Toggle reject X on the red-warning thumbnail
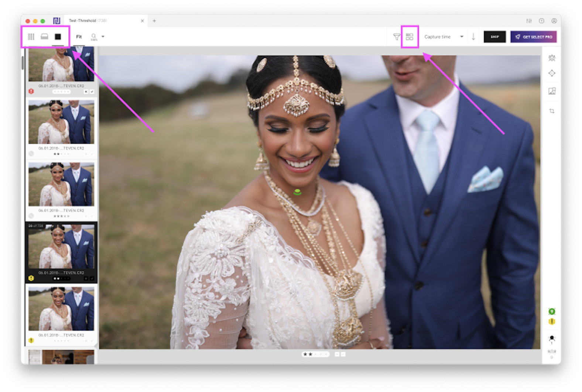 [86, 92]
